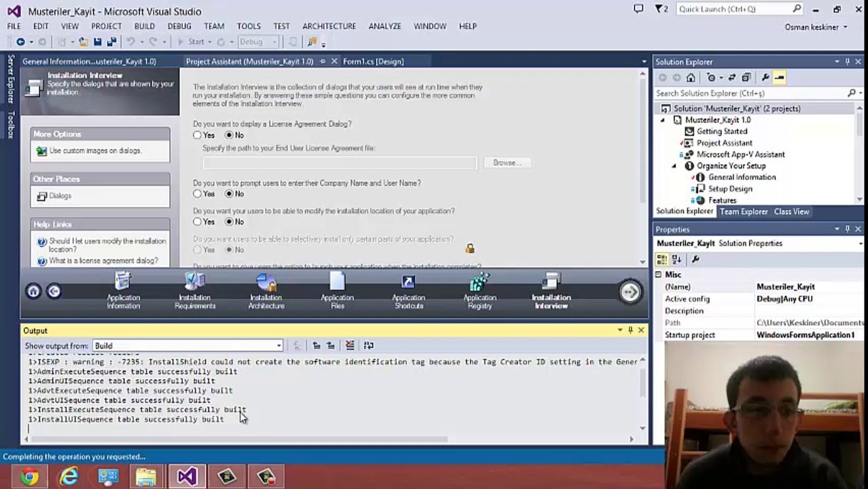Go to previous Project Assistant page

(54, 291)
